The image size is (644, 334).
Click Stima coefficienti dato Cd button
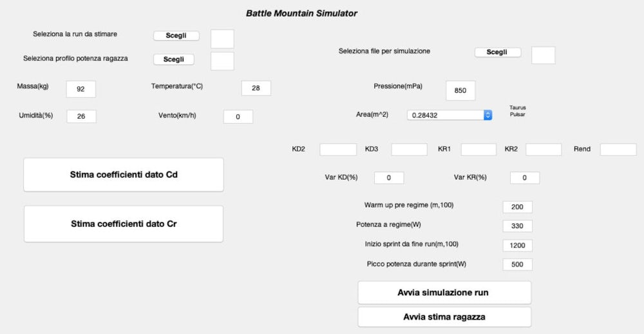pyautogui.click(x=124, y=175)
